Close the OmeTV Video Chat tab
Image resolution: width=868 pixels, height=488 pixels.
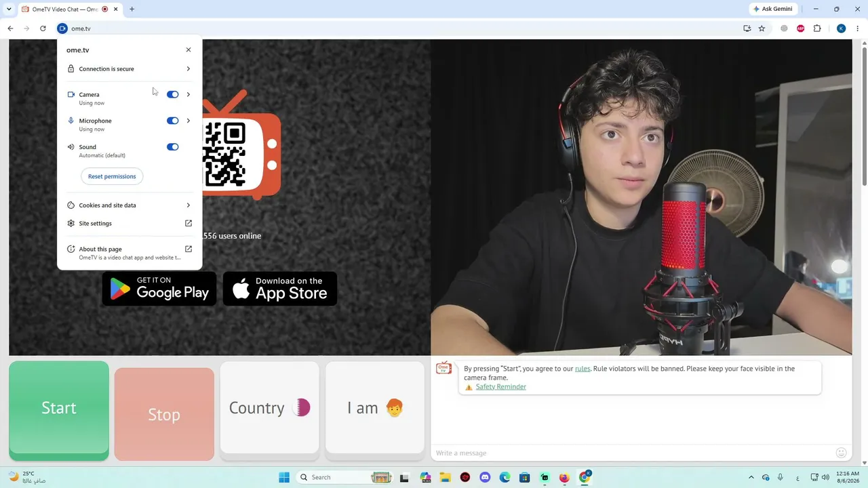click(115, 9)
